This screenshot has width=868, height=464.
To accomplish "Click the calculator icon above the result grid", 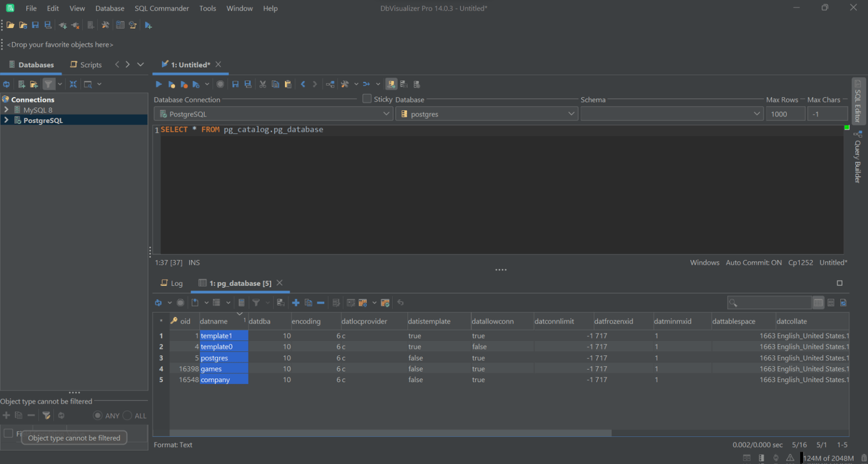I will click(x=242, y=302).
